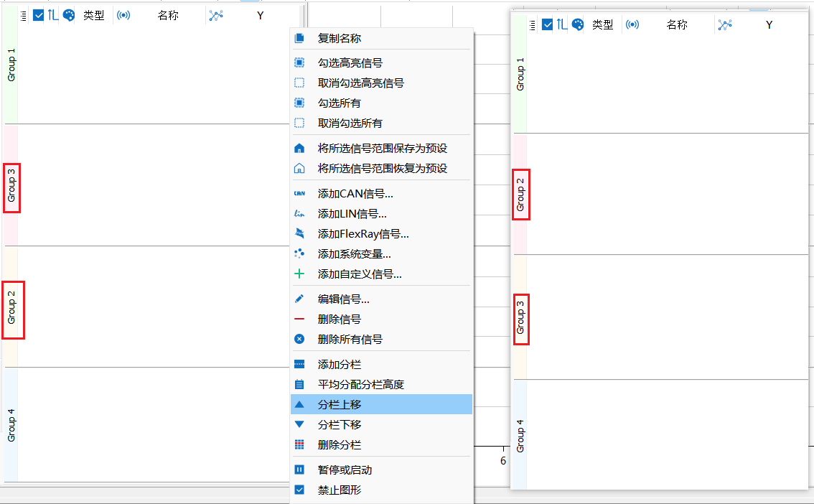The width and height of the screenshot is (814, 504).
Task: Click the up triangle icon for 分栏上移
Action: tap(299, 404)
